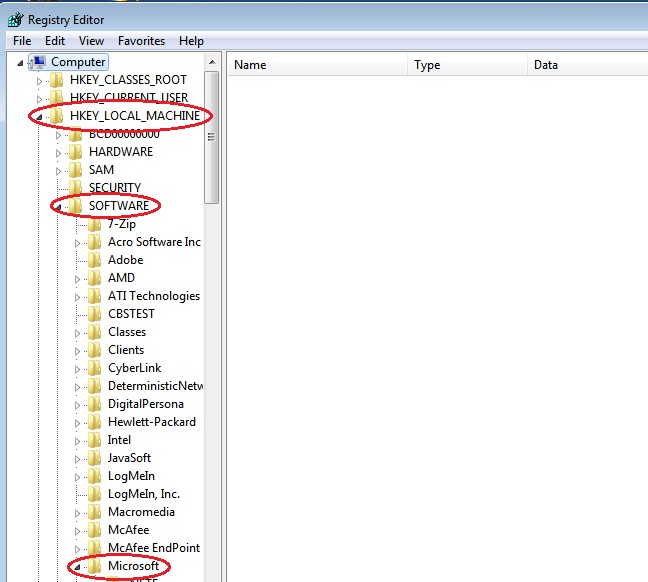
Task: Select the HKEY_LOCAL_MACHINE label
Action: (135, 116)
